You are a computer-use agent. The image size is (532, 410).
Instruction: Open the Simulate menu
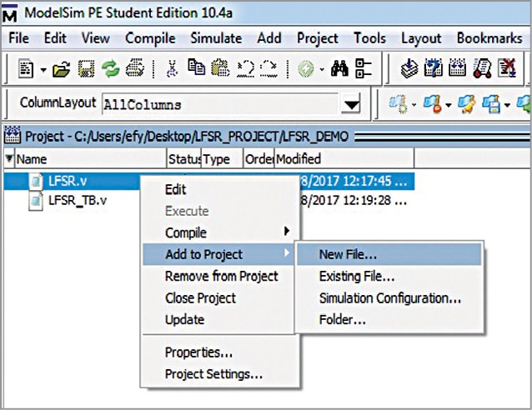[216, 38]
